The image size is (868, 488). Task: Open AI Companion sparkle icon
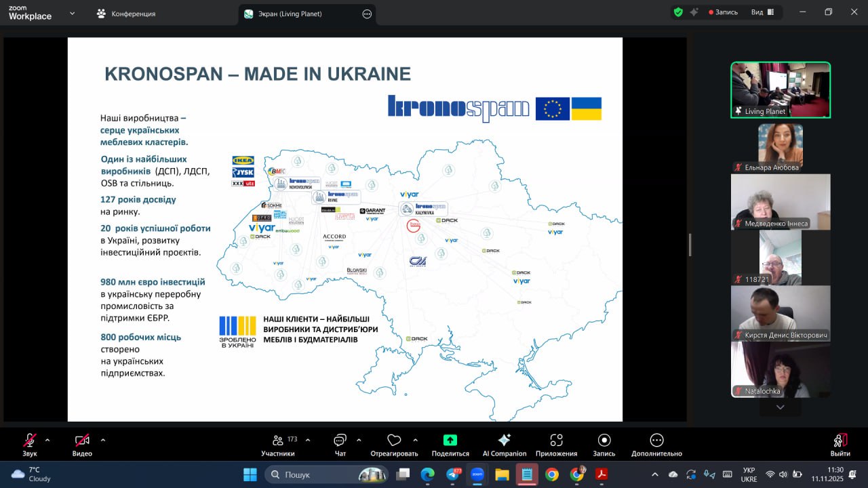504,440
